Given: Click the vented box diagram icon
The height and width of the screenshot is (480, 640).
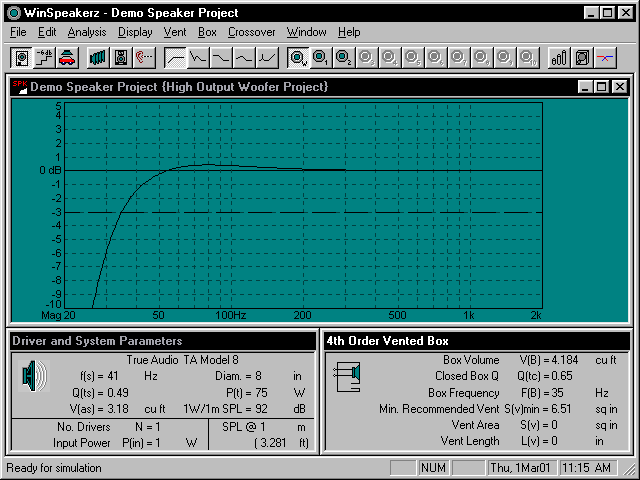Looking at the screenshot, I should [x=348, y=376].
